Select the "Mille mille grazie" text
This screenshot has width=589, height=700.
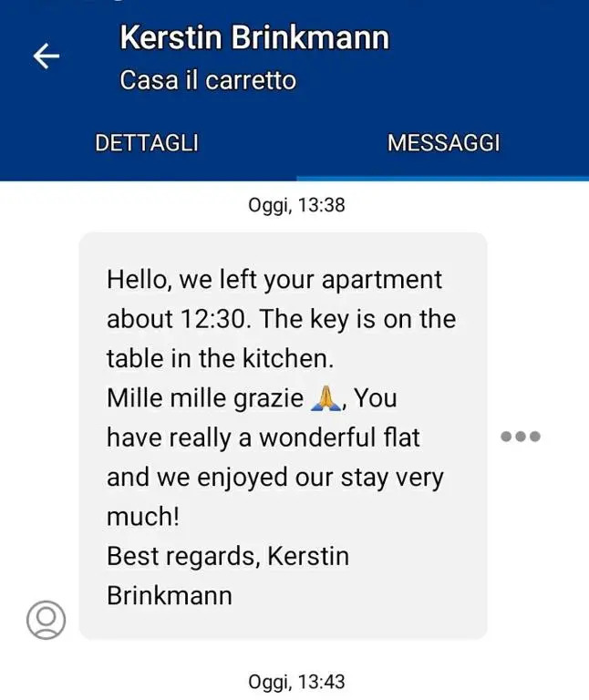click(204, 398)
